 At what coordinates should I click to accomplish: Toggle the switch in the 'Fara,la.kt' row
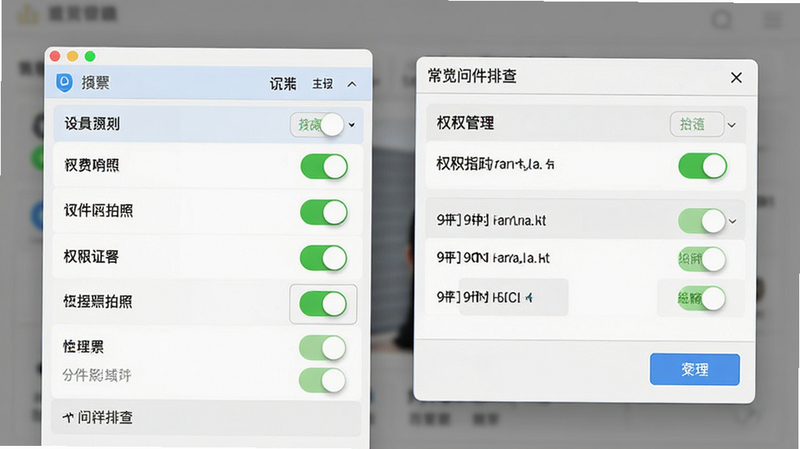702,259
